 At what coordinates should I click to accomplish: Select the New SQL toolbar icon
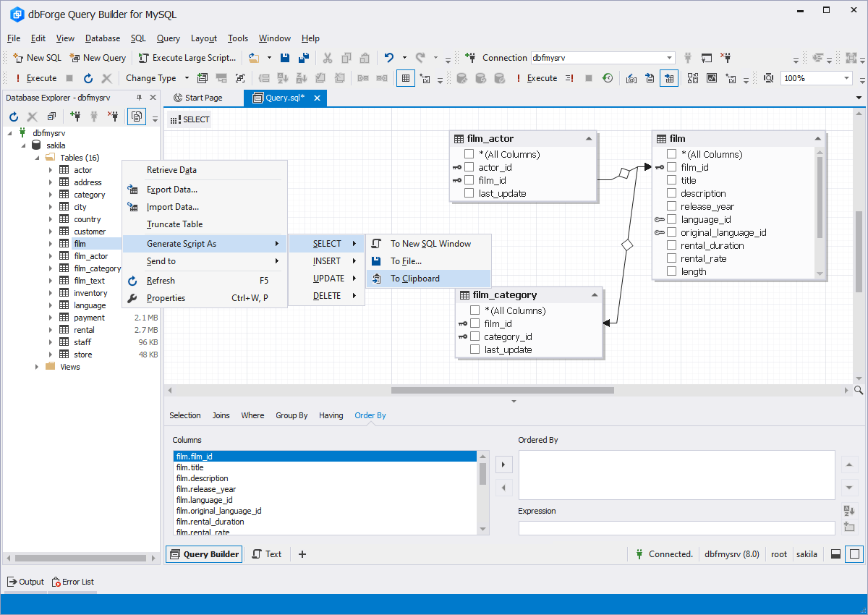click(x=17, y=57)
